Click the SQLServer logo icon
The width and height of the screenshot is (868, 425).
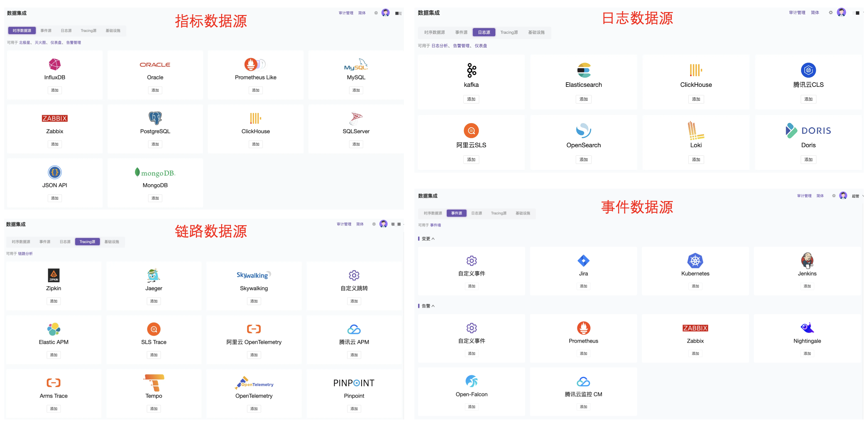[x=356, y=118]
